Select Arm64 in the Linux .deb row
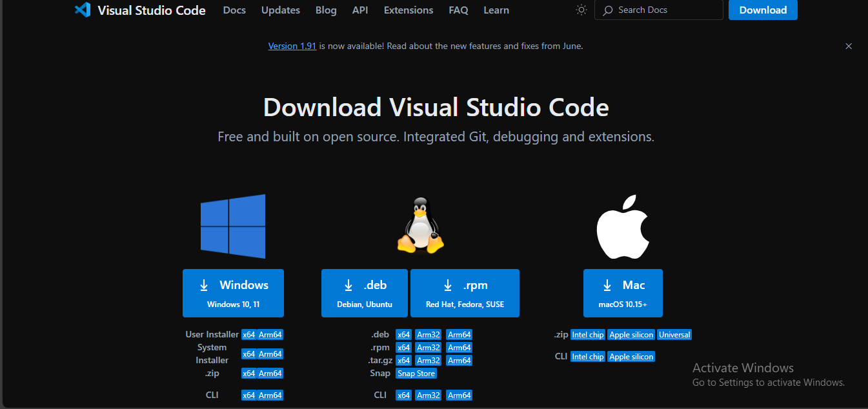This screenshot has width=868, height=409. (459, 335)
